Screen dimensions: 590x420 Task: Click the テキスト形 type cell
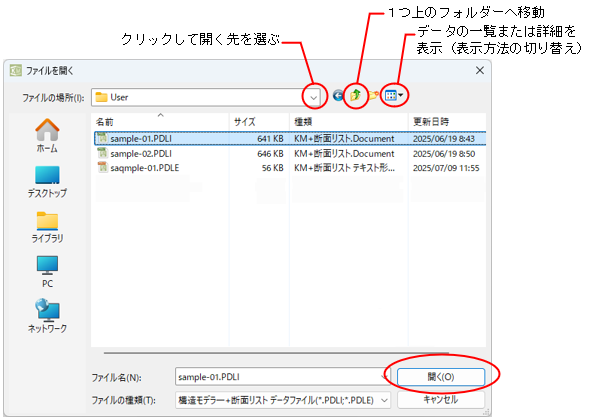[344, 168]
